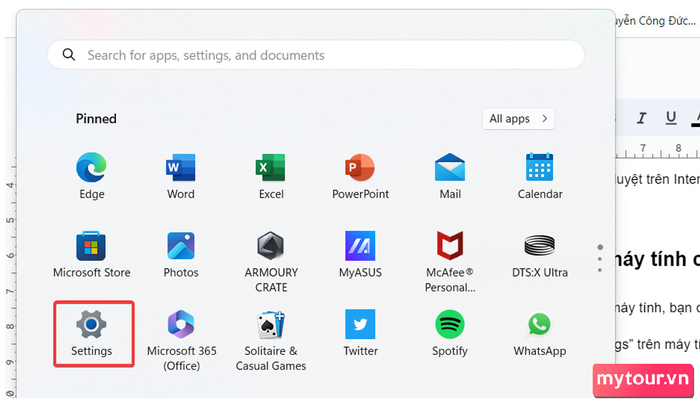Open Excel in the Start menu
This screenshot has height=405, width=700.
(x=271, y=175)
